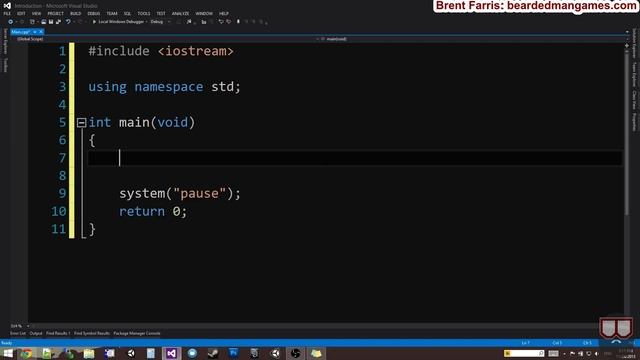Click the Comment selection toolbar icon
Viewport: 640px width, 360px height.
click(x=221, y=22)
